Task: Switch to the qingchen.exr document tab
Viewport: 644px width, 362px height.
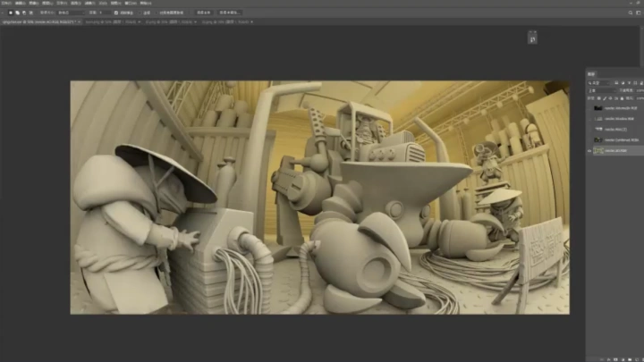Action: tap(39, 21)
